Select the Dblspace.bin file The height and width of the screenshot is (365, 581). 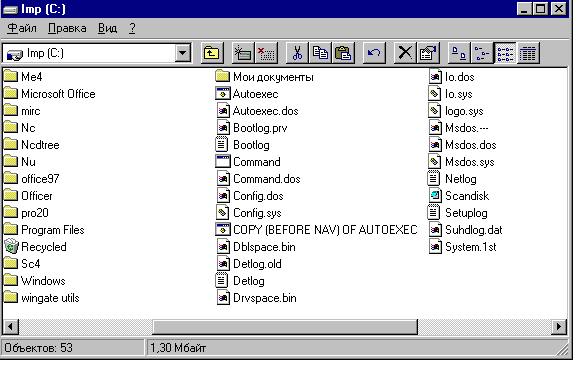tap(256, 247)
